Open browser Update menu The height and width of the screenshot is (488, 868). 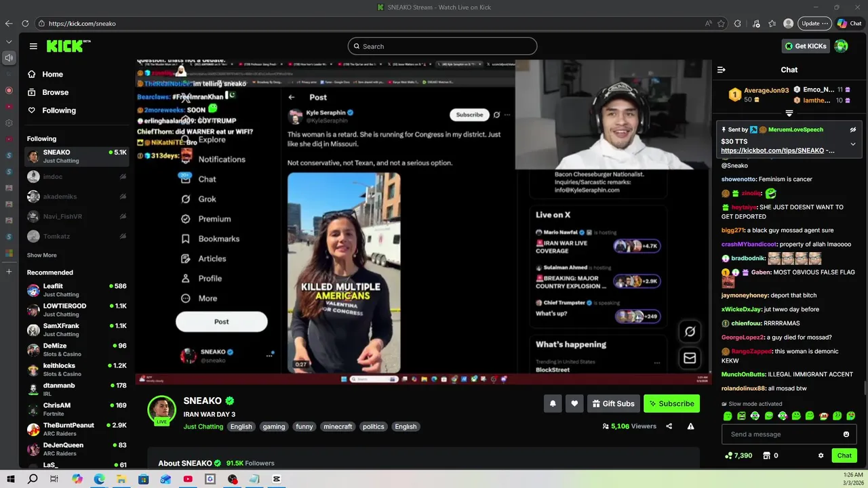814,23
